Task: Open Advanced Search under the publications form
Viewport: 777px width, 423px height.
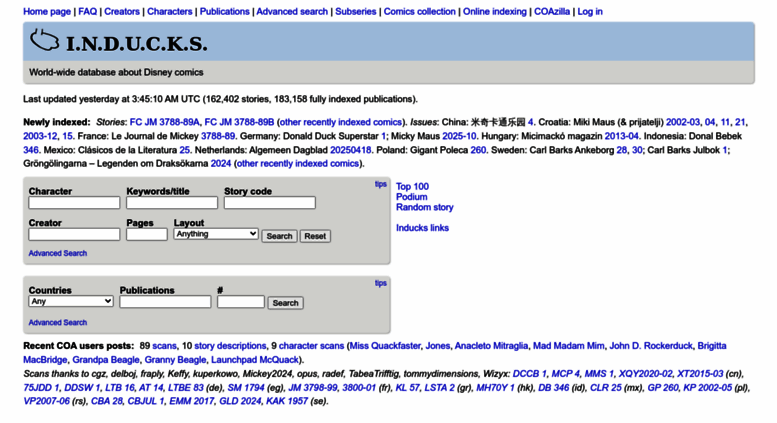Action: pyautogui.click(x=57, y=322)
